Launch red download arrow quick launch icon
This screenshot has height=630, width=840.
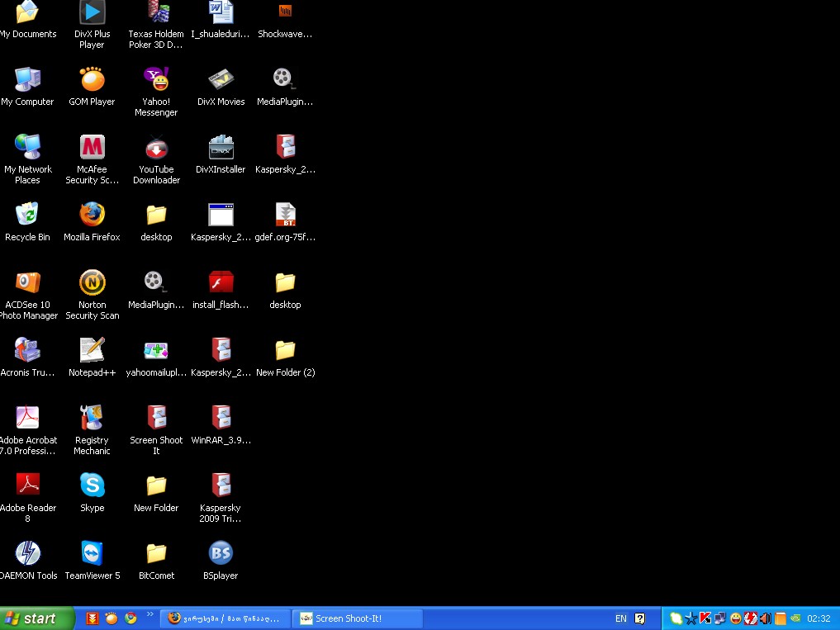click(93, 618)
